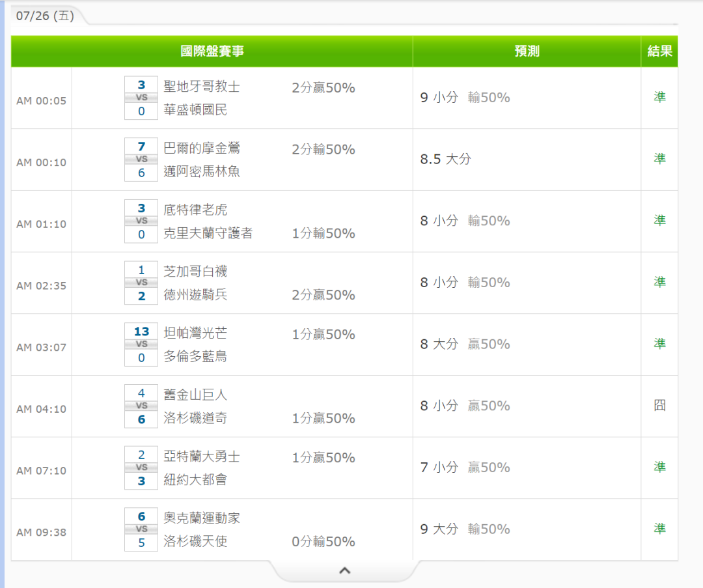Click the 囧 result in 舊金山巨人 row
This screenshot has height=588, width=703.
click(659, 406)
